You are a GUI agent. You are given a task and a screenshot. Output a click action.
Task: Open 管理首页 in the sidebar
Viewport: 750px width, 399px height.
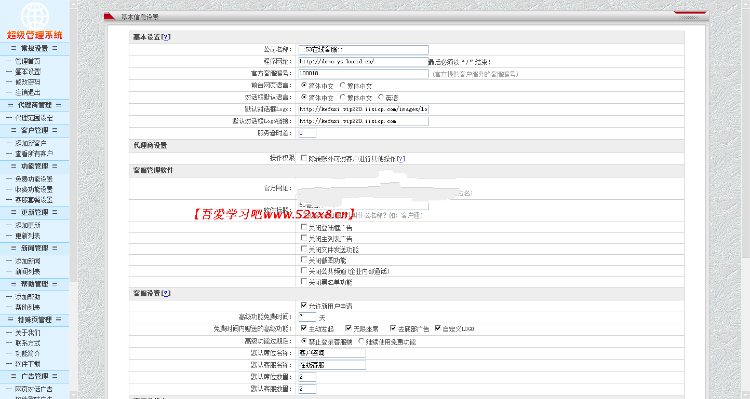coord(28,61)
